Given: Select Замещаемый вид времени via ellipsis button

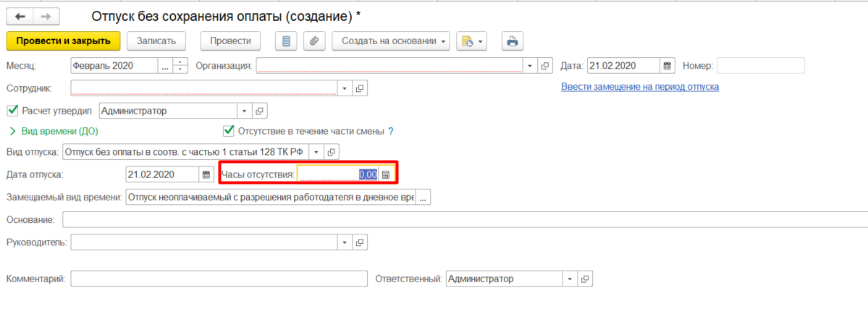Looking at the screenshot, I should [423, 197].
